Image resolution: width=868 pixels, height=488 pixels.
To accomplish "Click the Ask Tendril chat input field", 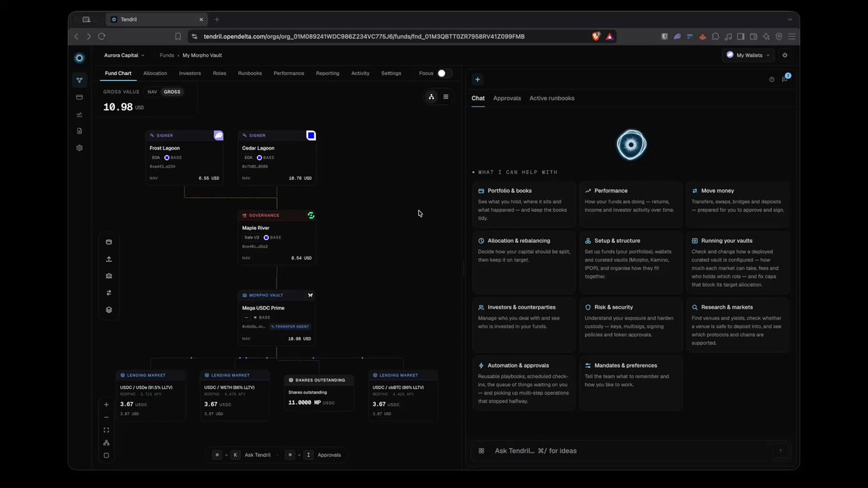I will pos(631,450).
